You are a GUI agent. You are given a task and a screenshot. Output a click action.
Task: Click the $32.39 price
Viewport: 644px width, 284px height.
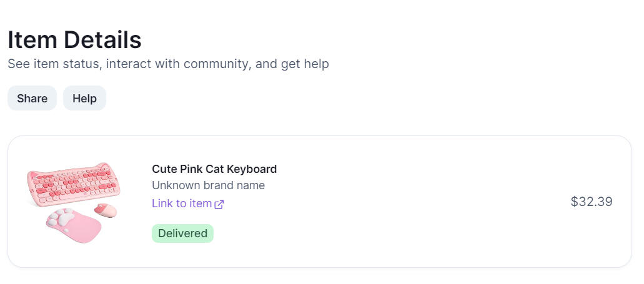(x=591, y=202)
